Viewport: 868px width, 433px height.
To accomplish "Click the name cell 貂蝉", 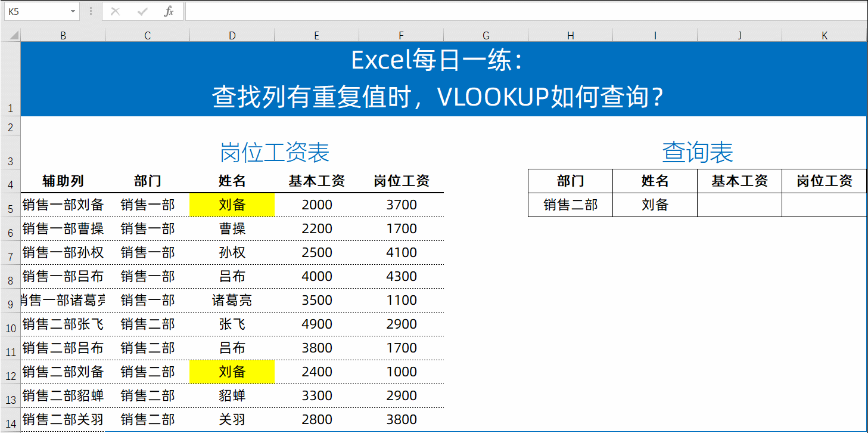I will point(232,396).
